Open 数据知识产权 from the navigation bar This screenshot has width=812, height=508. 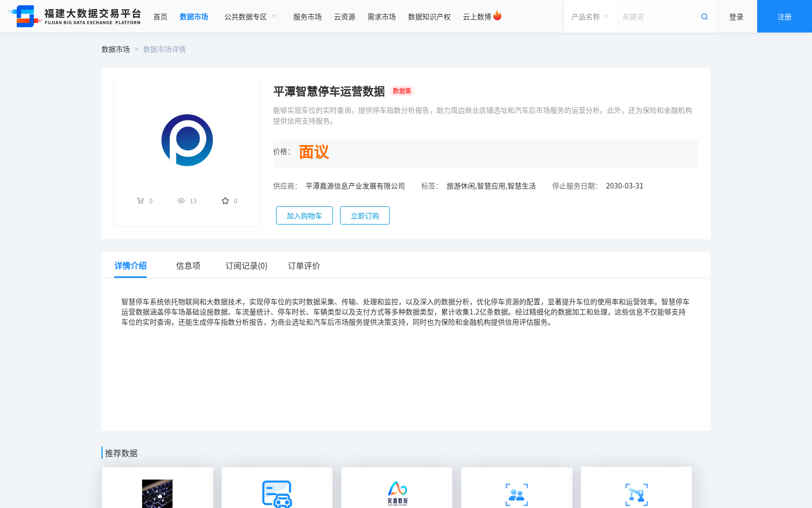tap(429, 17)
